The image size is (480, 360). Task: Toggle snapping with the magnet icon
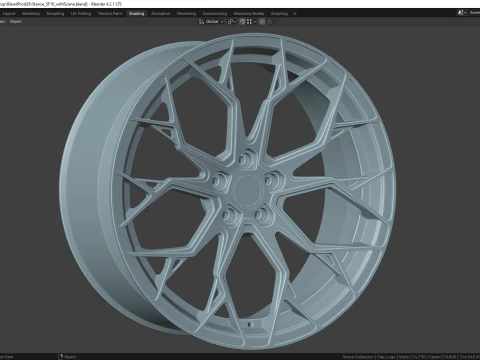click(x=242, y=22)
